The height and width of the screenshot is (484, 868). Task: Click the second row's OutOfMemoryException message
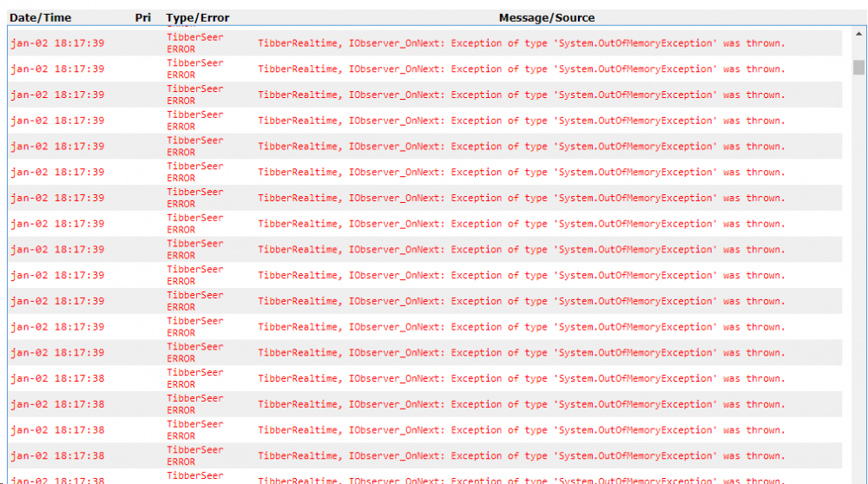click(521, 69)
